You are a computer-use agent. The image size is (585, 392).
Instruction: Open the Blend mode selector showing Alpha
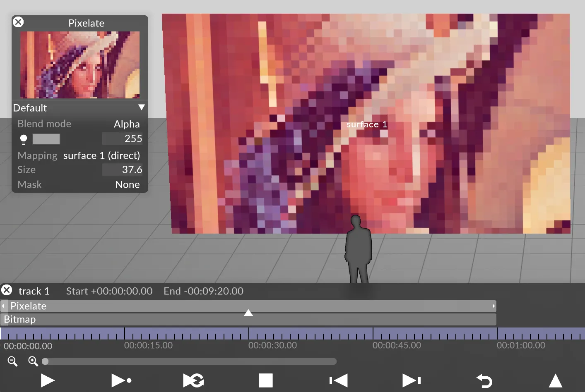(127, 124)
